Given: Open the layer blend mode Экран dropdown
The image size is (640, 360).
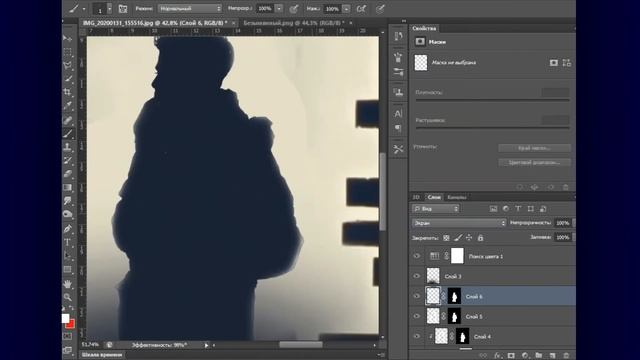Looking at the screenshot, I should click(459, 223).
